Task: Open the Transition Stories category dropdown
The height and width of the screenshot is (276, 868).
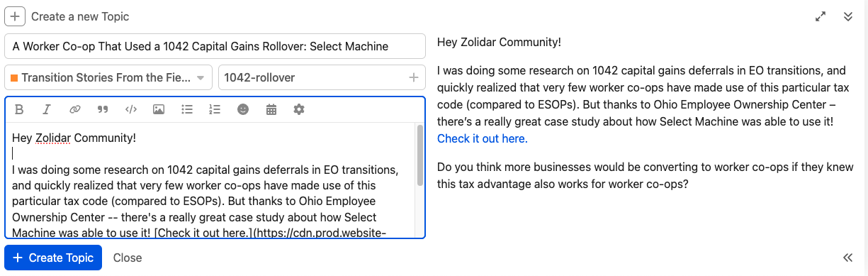Action: [109, 77]
